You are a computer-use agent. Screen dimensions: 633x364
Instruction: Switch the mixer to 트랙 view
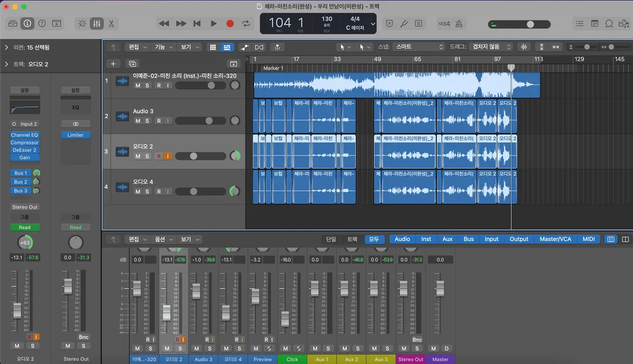click(x=352, y=239)
